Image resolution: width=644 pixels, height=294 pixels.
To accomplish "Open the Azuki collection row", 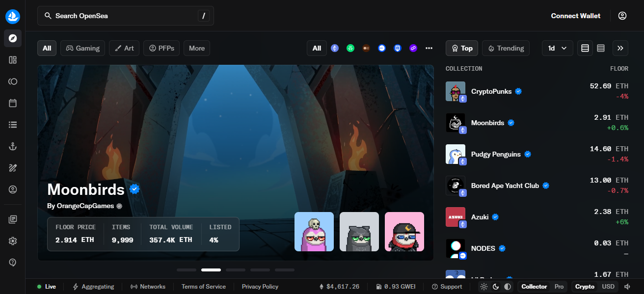I will [x=537, y=217].
